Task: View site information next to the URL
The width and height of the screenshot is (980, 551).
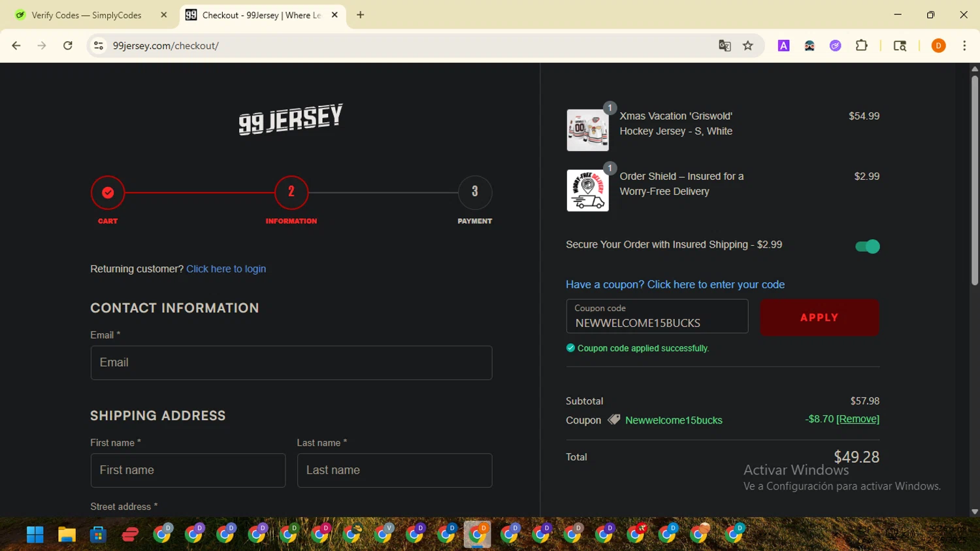Action: pyautogui.click(x=99, y=46)
